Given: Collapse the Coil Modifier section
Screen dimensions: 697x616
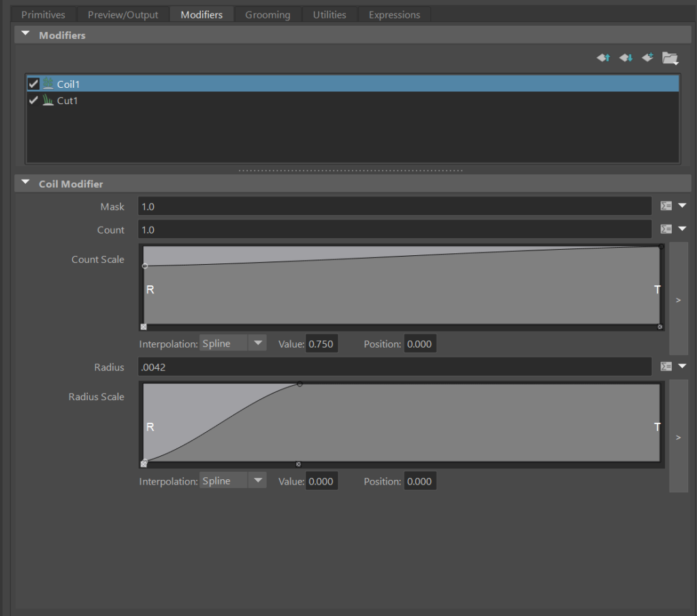Looking at the screenshot, I should tap(26, 183).
